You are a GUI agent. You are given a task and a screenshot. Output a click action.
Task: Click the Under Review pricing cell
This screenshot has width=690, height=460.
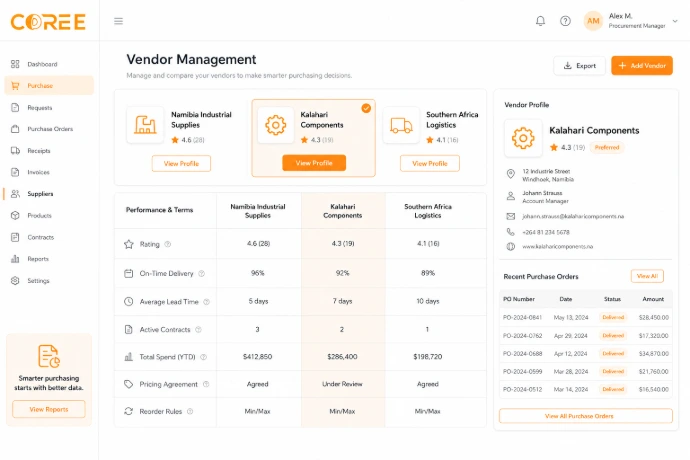[342, 384]
